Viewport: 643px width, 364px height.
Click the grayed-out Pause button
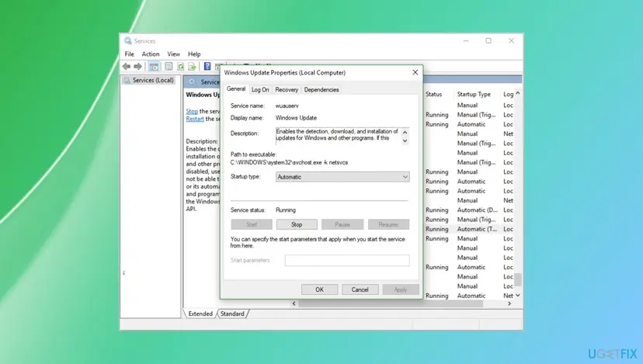342,224
